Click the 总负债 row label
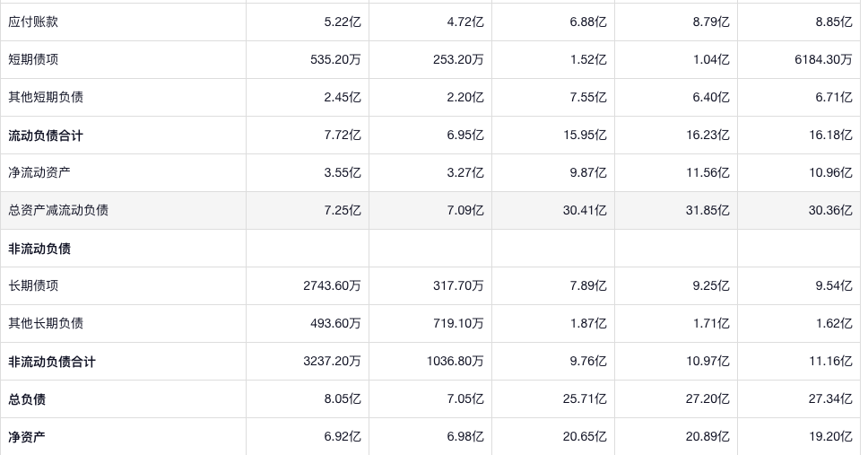This screenshot has height=455, width=868. [27, 399]
